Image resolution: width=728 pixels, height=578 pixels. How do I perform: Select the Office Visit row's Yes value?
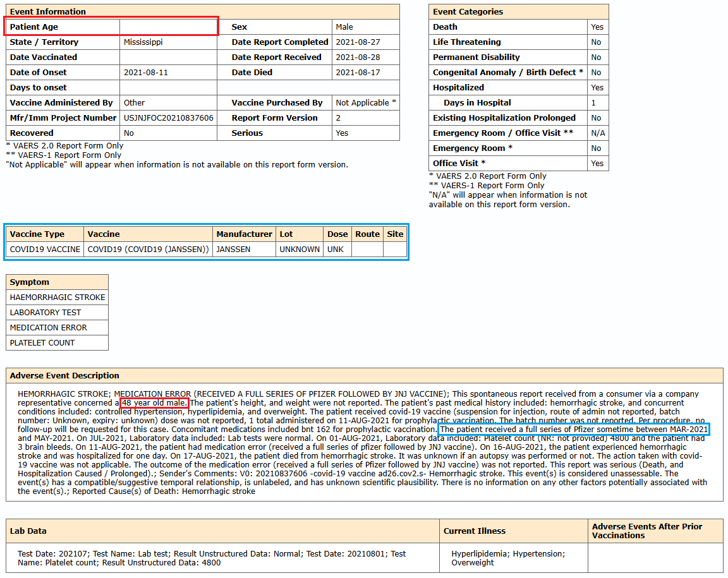597,163
